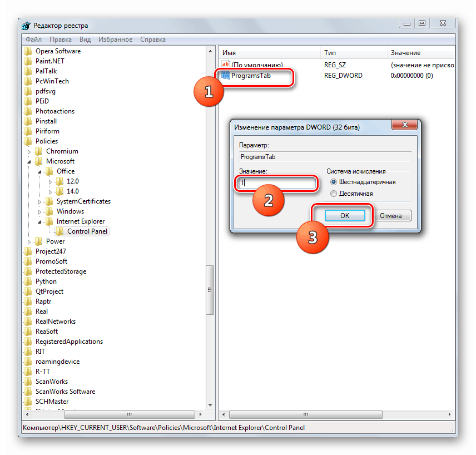Select the decimal radix option
This screenshot has height=455, width=476.
[334, 194]
